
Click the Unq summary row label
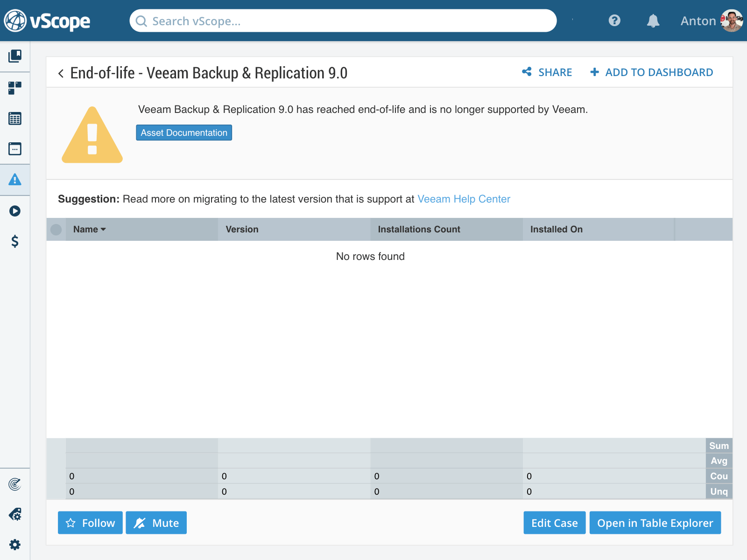tap(719, 491)
